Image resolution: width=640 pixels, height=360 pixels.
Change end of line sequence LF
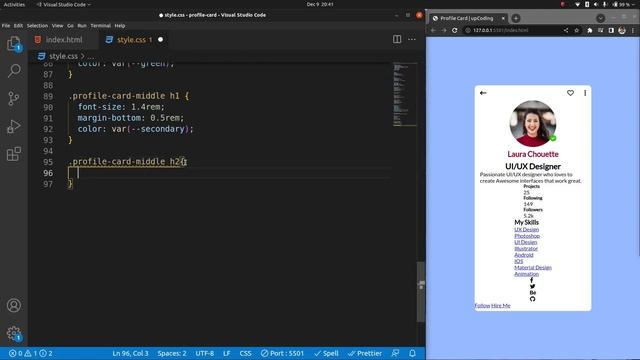pos(227,353)
